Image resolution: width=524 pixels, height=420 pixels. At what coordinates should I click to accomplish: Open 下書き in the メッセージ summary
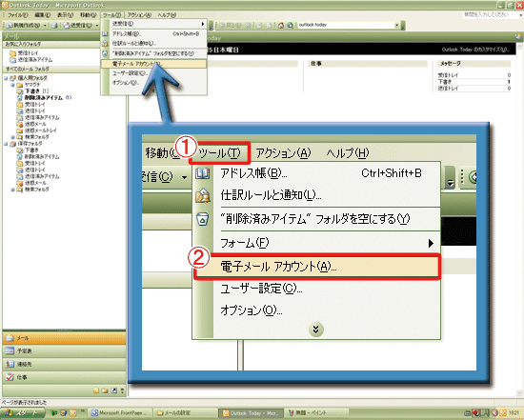(x=445, y=82)
